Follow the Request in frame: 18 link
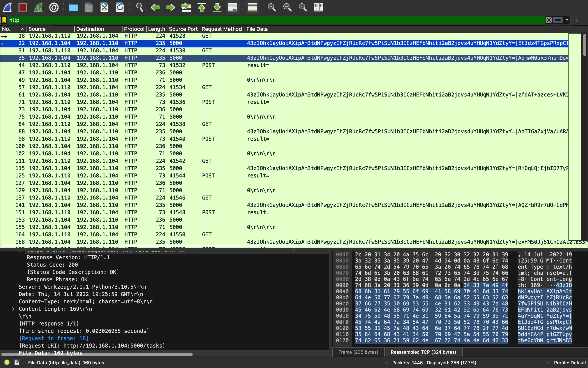This screenshot has width=588, height=368. pyautogui.click(x=54, y=338)
